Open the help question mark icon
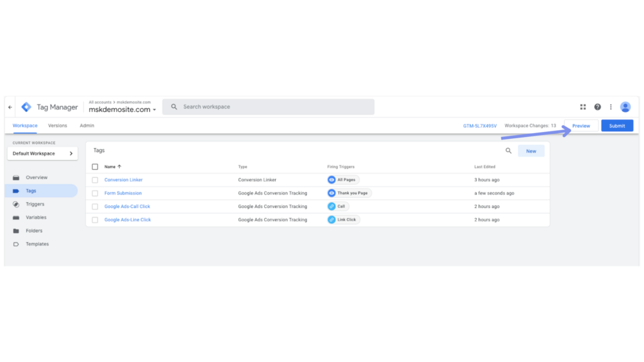The image size is (644, 362). 597,107
